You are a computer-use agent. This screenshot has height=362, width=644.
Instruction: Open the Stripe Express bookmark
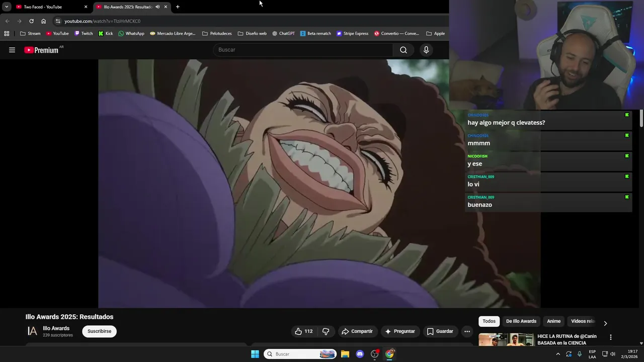(x=352, y=34)
